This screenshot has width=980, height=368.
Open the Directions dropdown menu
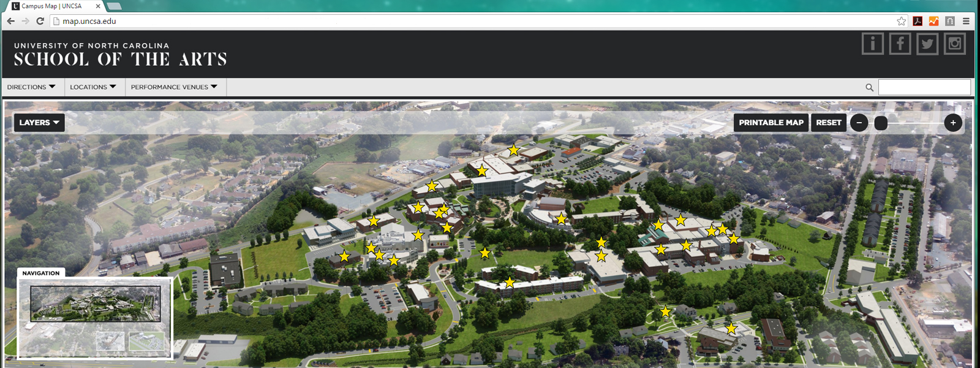31,87
